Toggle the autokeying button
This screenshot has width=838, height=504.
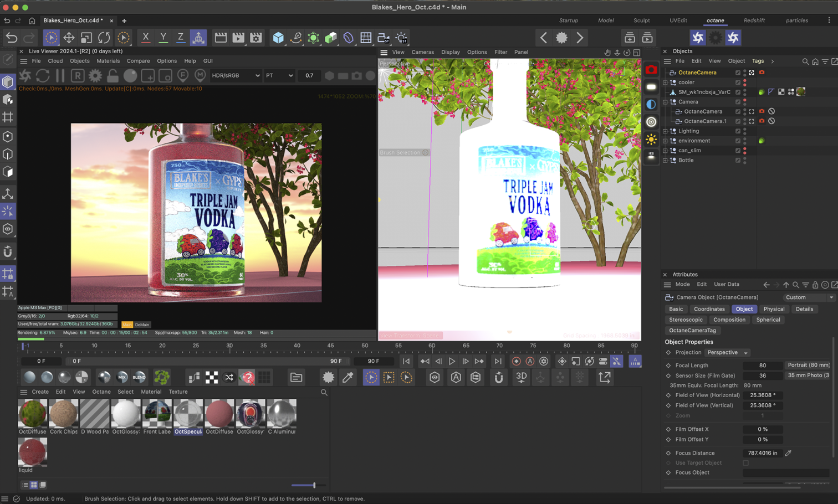point(530,361)
